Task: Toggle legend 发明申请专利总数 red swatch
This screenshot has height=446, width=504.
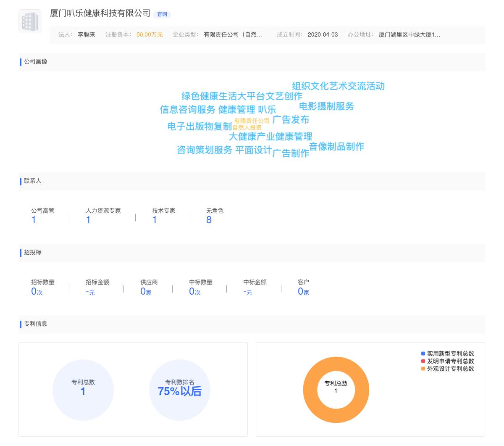Action: click(423, 362)
